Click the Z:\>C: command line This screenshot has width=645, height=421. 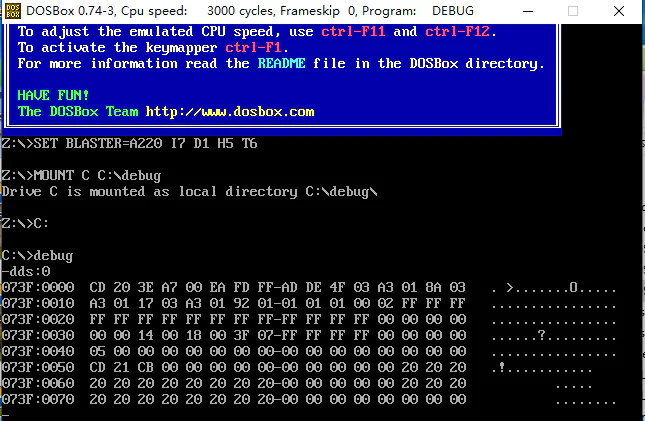pos(25,223)
